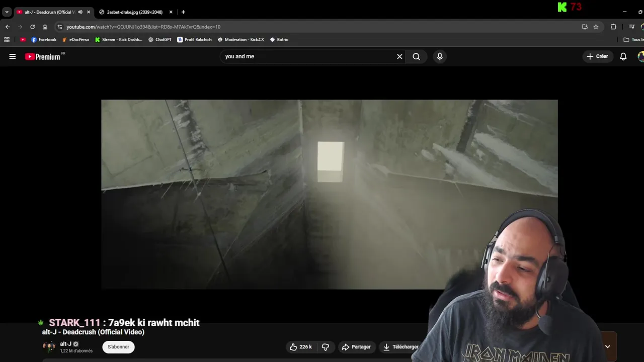644x362 pixels.
Task: Open site info icon in address bar
Action: coord(60,27)
